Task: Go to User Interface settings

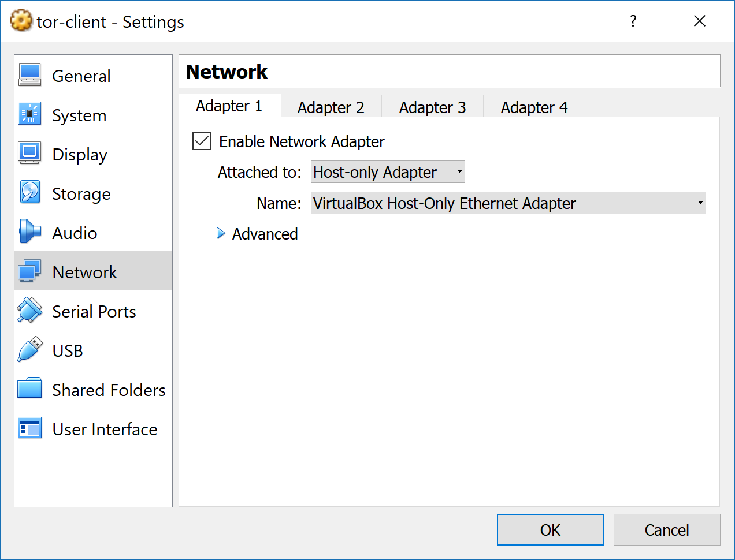Action: 94,429
